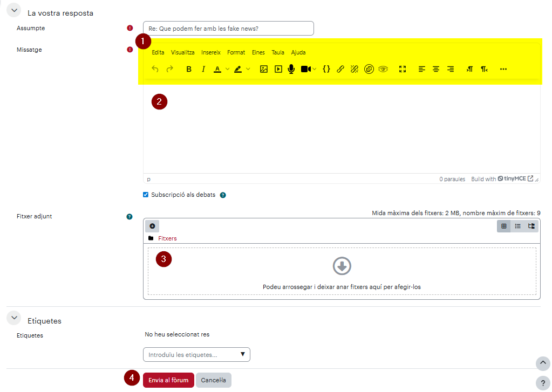Open the Insereix menu
The width and height of the screenshot is (552, 392).
(211, 52)
